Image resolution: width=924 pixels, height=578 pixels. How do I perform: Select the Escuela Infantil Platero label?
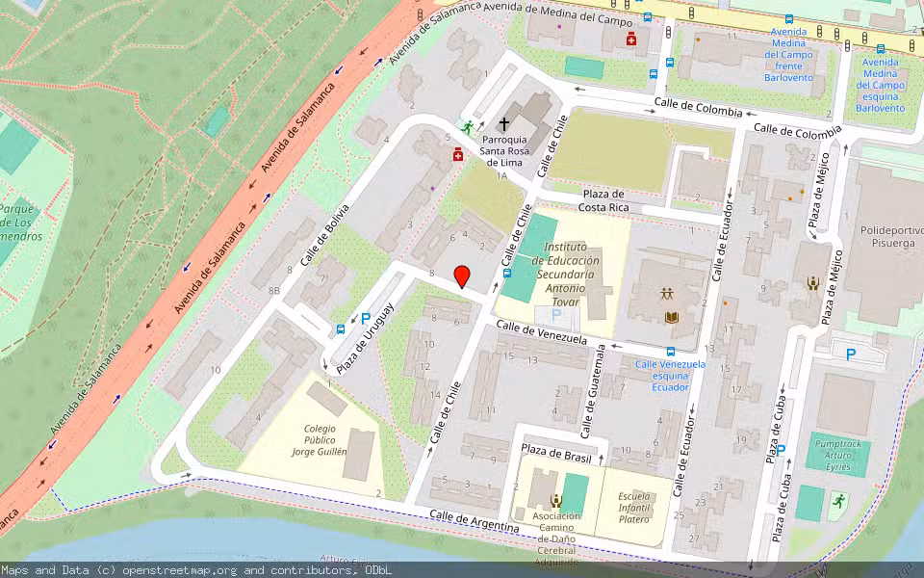coord(634,508)
